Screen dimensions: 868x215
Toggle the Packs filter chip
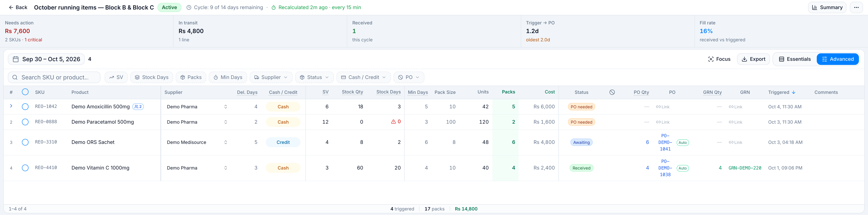pos(191,77)
